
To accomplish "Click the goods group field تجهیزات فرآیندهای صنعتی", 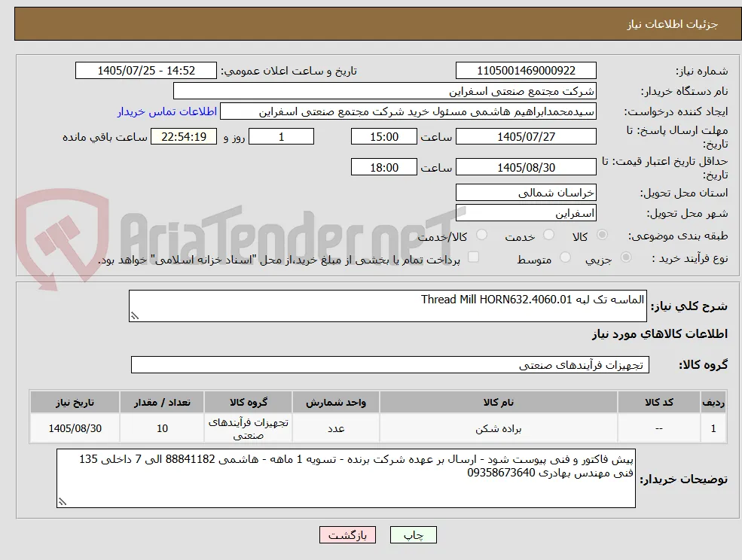I will (x=390, y=364).
